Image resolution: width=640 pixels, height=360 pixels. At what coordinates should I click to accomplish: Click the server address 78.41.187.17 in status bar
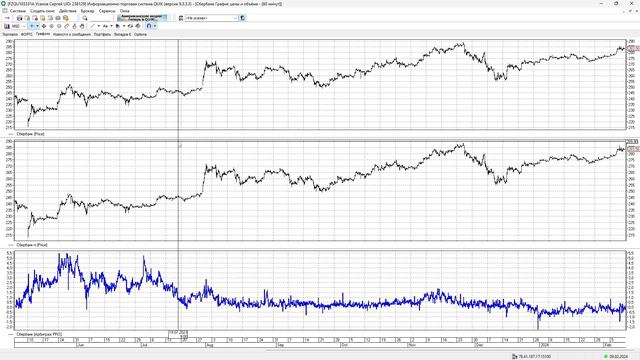pyautogui.click(x=534, y=357)
